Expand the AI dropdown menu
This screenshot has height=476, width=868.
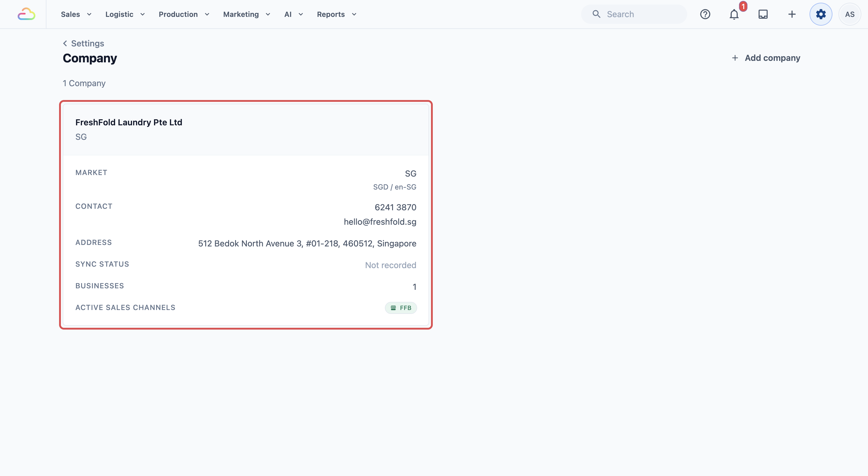coord(294,14)
